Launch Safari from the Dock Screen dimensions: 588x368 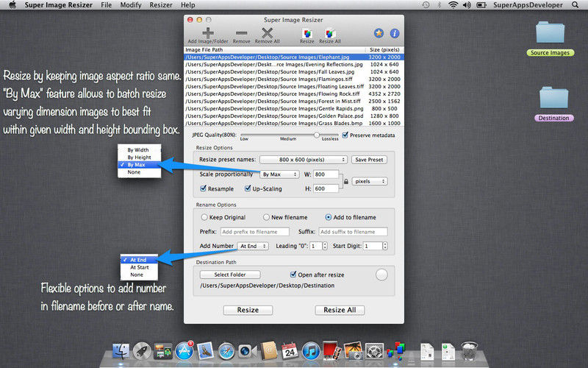tap(226, 352)
